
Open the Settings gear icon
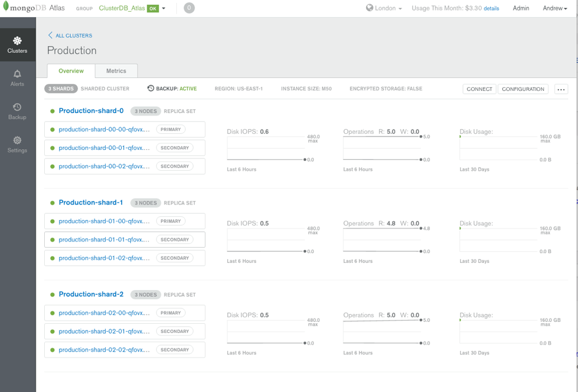[17, 140]
